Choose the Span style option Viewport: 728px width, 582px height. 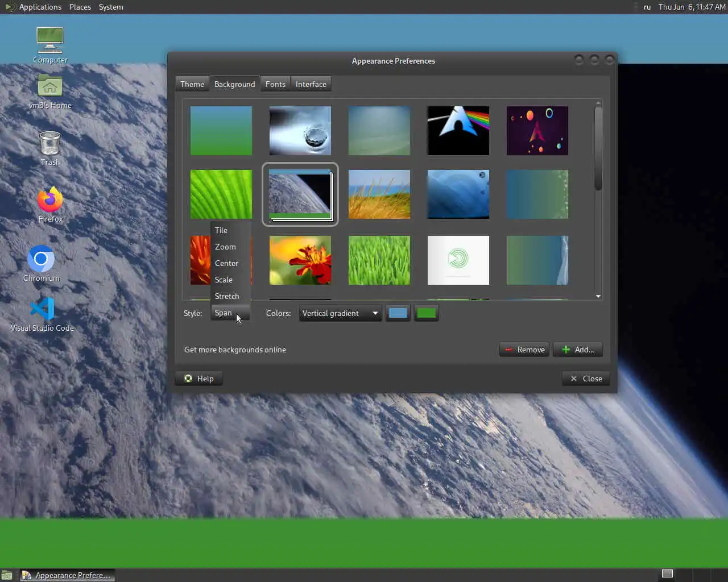coord(230,313)
